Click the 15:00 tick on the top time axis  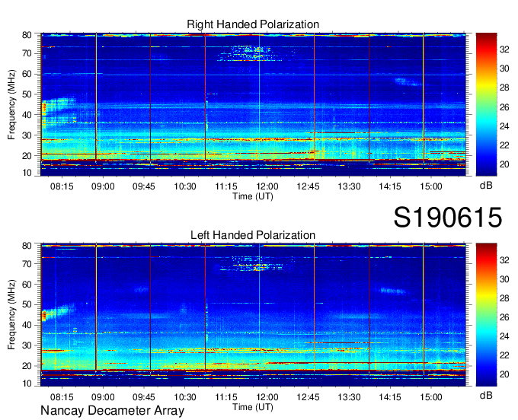[431, 186]
